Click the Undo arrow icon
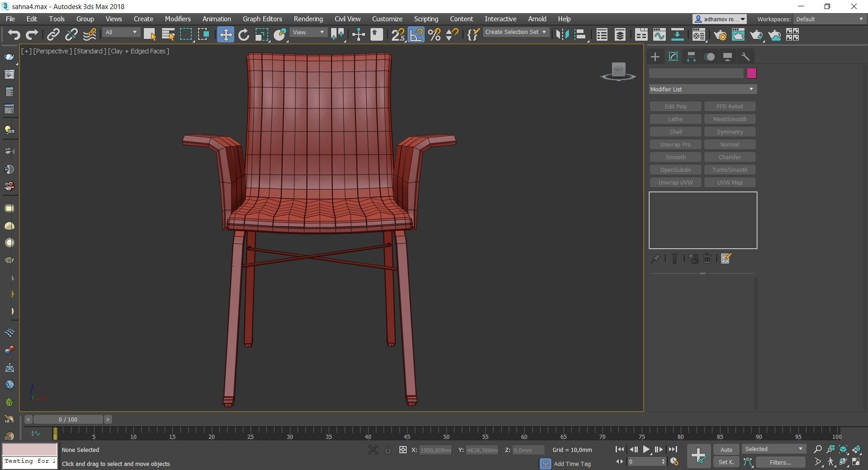Screen dimensions: 868x470 [14, 34]
